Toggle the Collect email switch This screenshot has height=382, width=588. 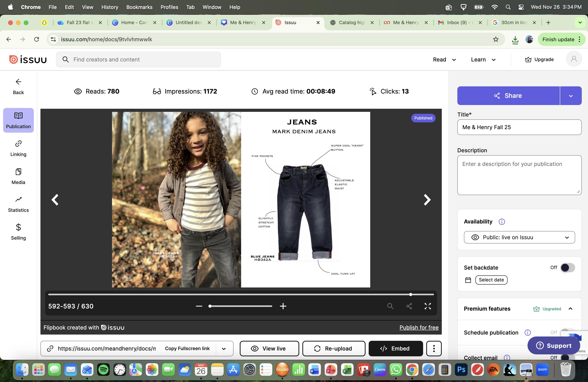tap(568, 357)
